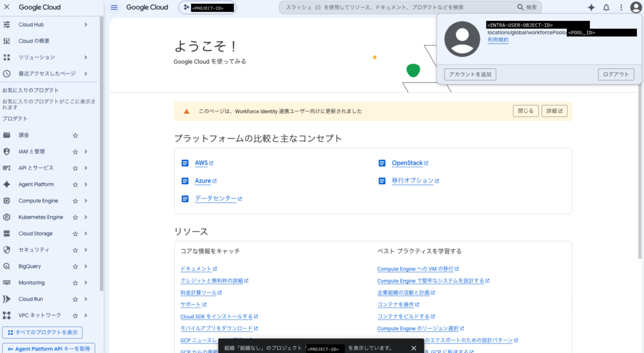Open the サポート link

(x=194, y=305)
